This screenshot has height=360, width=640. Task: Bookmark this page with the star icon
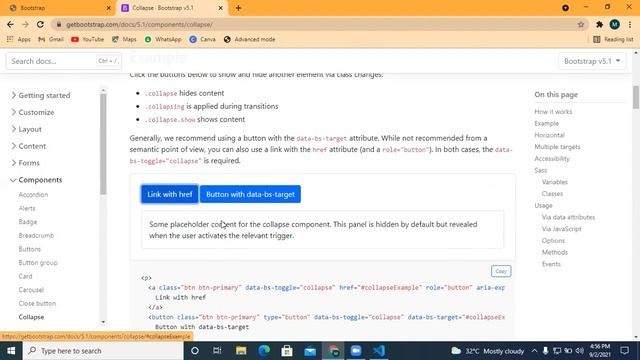point(581,24)
